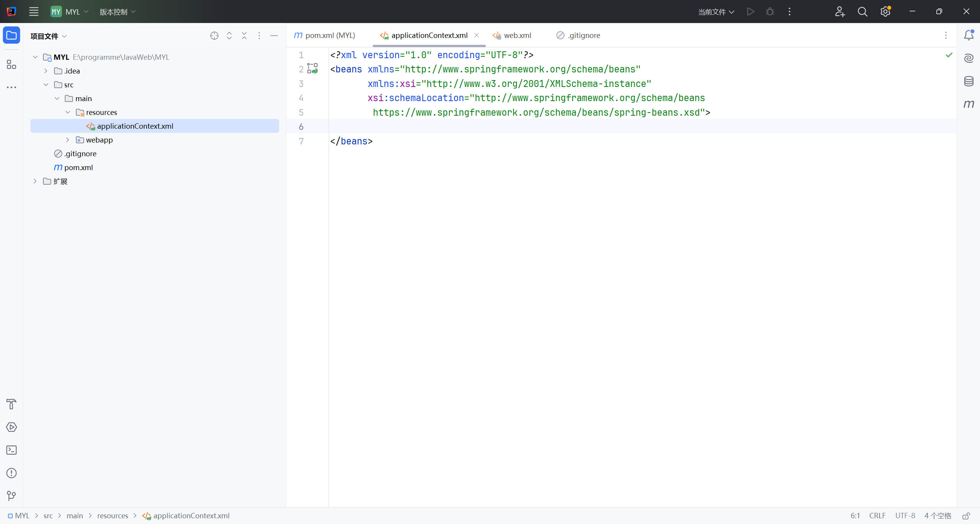The height and width of the screenshot is (524, 980).
Task: Select opened file locate target icon
Action: click(214, 36)
